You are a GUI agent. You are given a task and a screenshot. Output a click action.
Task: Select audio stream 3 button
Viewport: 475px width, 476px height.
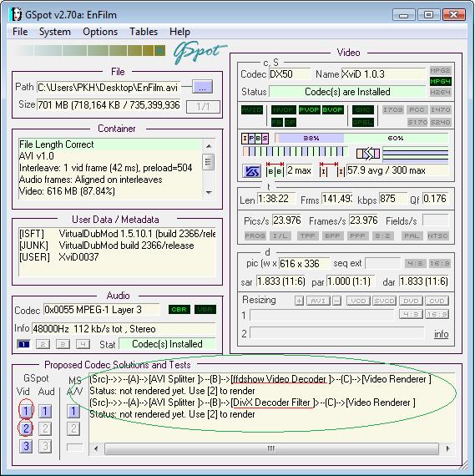(63, 344)
